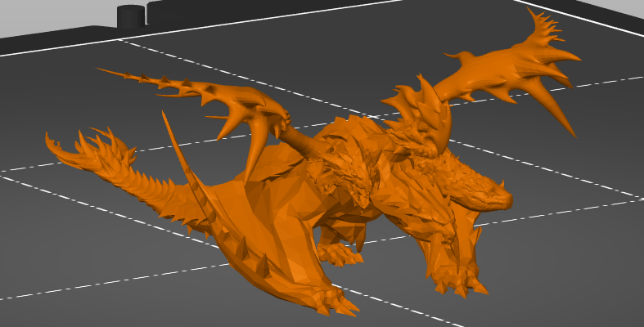644x327 pixels.
Task: Select the small middle foot under the belly
Action: coord(339,253)
